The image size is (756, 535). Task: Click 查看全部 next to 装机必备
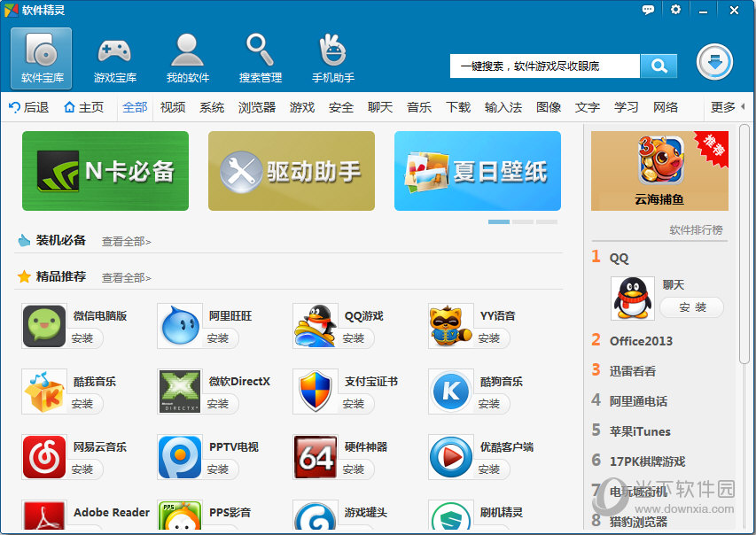pyautogui.click(x=127, y=242)
